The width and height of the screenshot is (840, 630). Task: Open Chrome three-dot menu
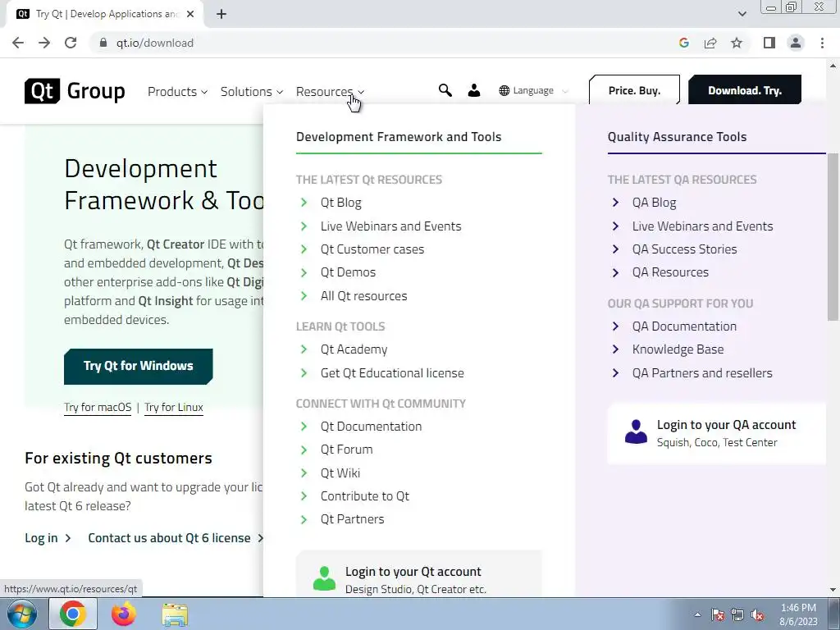[822, 43]
